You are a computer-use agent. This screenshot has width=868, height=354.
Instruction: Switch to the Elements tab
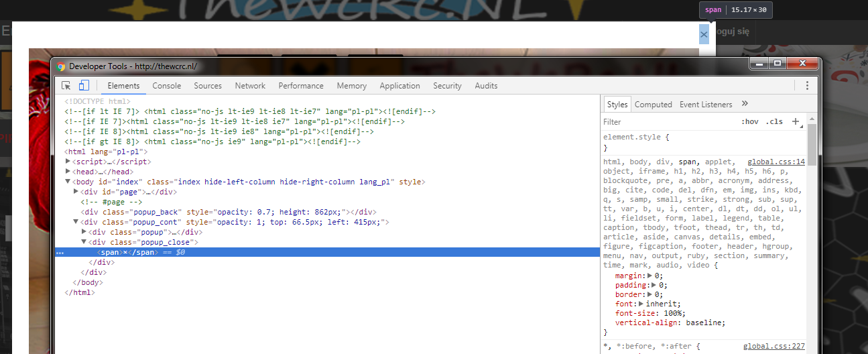(123, 86)
